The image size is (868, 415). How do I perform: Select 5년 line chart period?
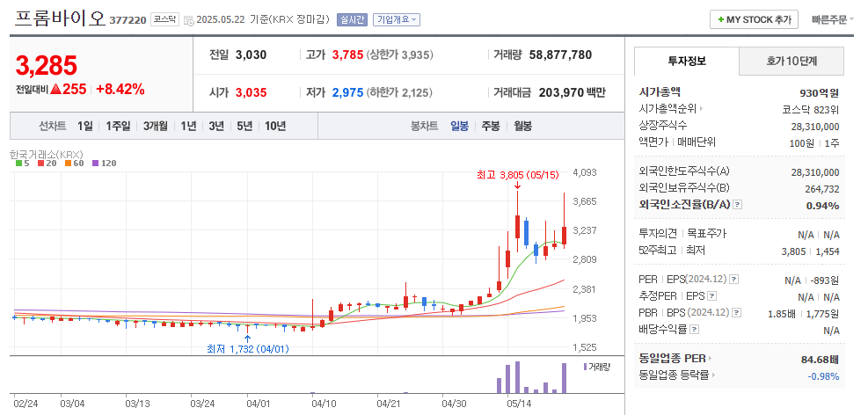tap(244, 126)
